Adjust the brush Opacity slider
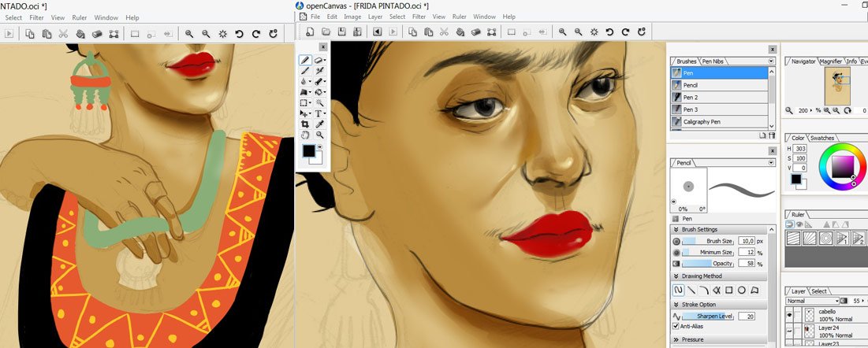868x348 pixels. point(708,263)
